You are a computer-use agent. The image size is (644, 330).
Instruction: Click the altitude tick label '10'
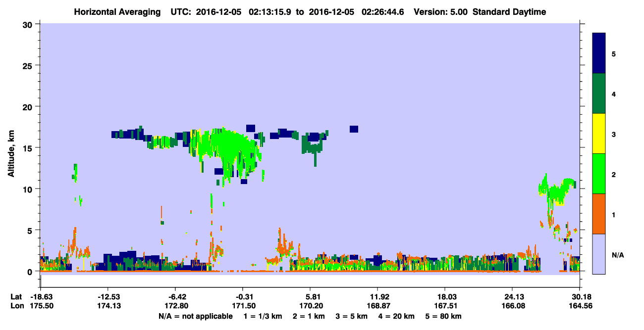[28, 189]
